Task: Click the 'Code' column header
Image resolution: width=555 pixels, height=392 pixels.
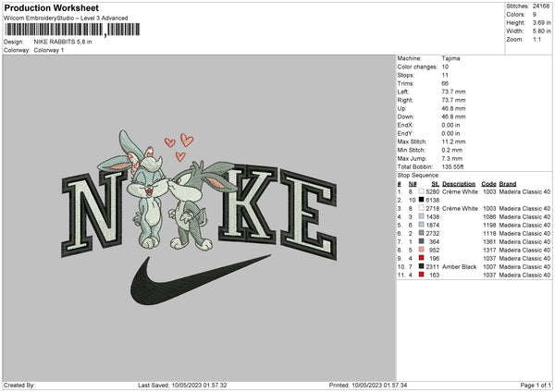Action: 488,184
